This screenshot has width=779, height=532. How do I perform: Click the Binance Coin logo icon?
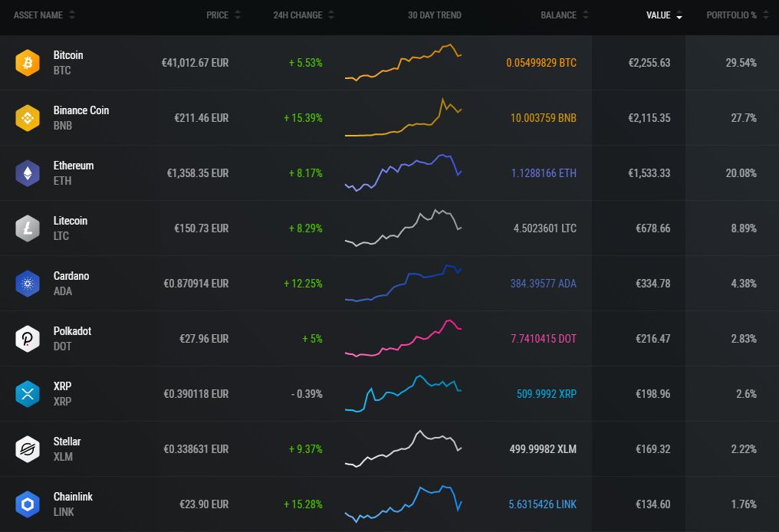point(28,118)
